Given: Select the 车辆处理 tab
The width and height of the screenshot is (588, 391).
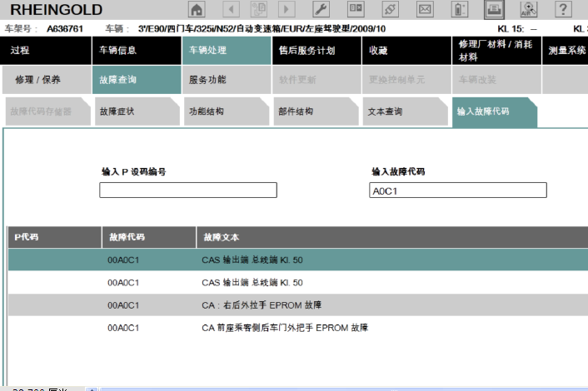Looking at the screenshot, I should (x=227, y=50).
